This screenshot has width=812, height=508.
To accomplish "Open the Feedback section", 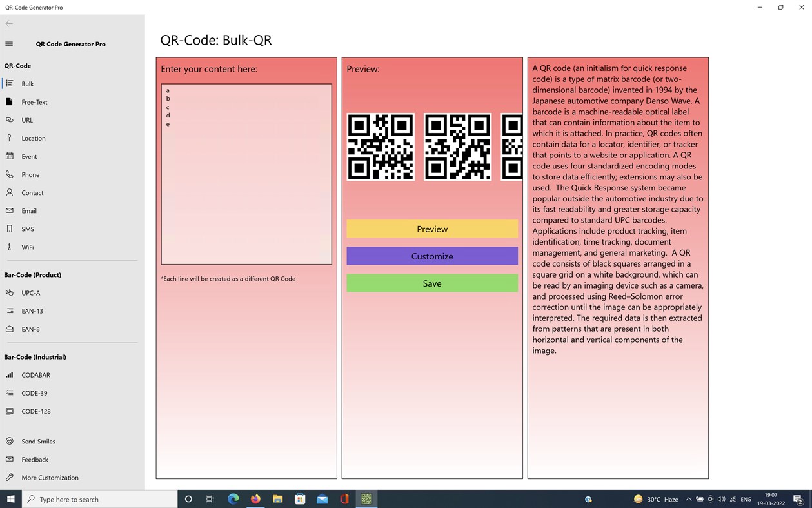I will 35,459.
